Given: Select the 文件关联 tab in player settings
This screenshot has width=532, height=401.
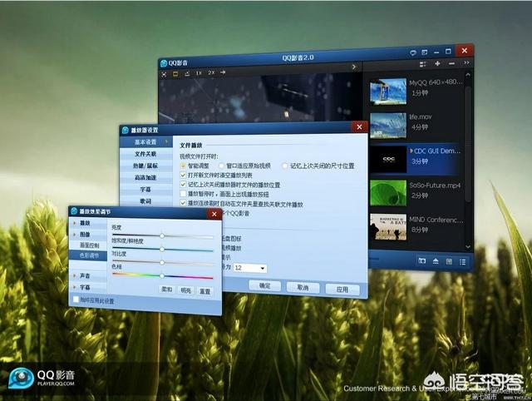Looking at the screenshot, I should 146,154.
